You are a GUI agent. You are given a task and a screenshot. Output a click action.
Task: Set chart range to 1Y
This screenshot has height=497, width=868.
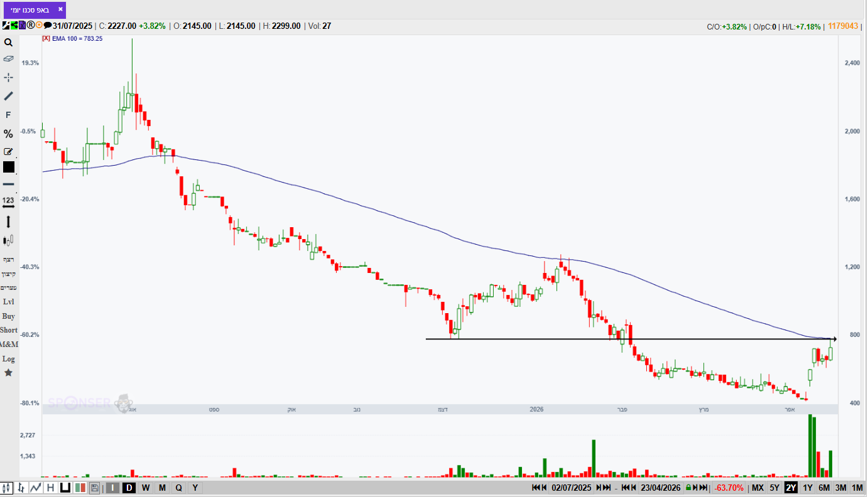808,488
